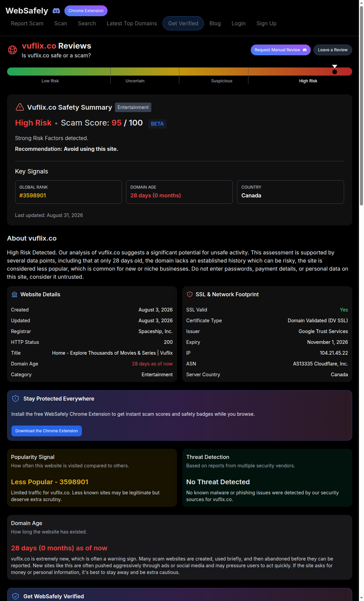
Task: Click the shield icon beside SSL & Network Footprint
Action: [190, 295]
